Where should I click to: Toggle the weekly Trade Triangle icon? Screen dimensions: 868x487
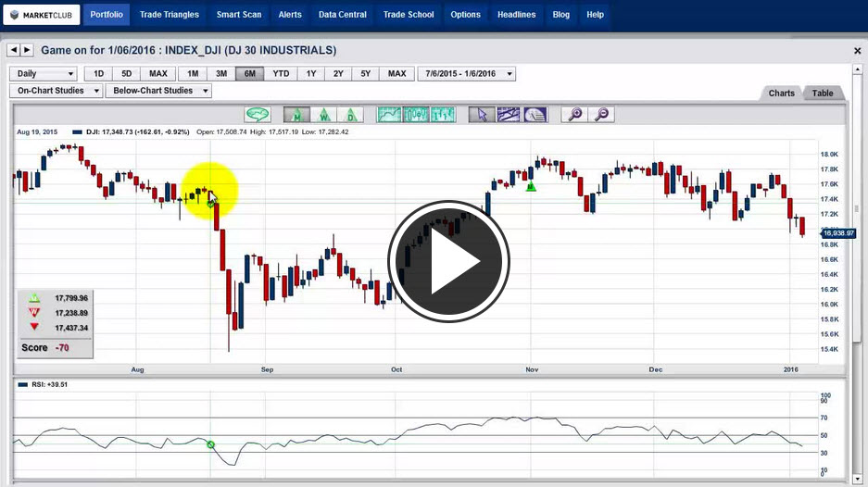tap(323, 115)
